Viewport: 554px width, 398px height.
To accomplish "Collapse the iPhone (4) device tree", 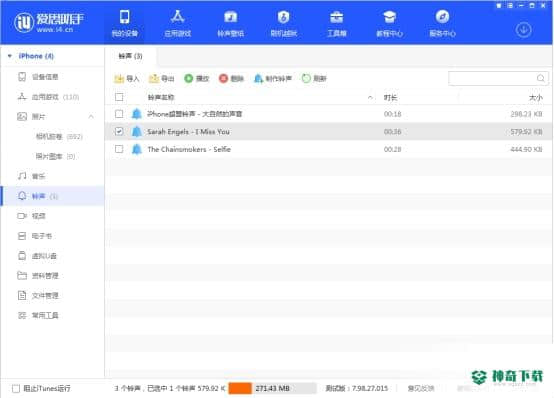I will click(10, 56).
